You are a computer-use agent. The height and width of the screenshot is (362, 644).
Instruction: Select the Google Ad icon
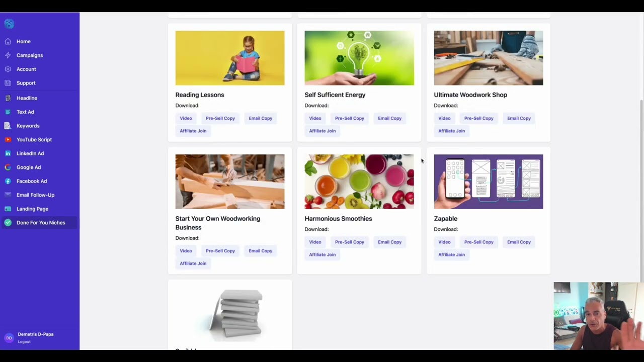[x=8, y=167]
